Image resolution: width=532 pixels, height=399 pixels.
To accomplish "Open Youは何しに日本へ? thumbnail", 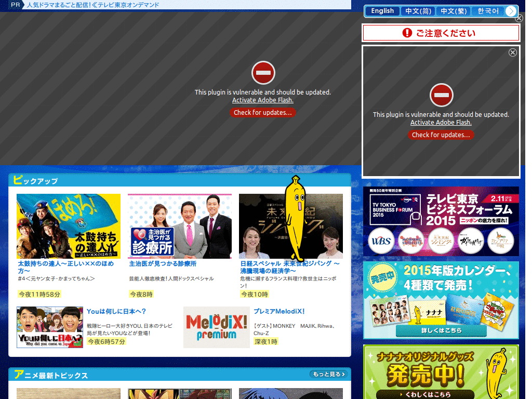I will tap(50, 327).
